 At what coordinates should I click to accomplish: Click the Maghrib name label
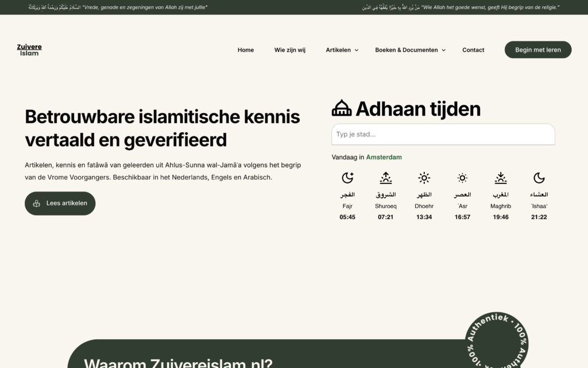(x=501, y=206)
